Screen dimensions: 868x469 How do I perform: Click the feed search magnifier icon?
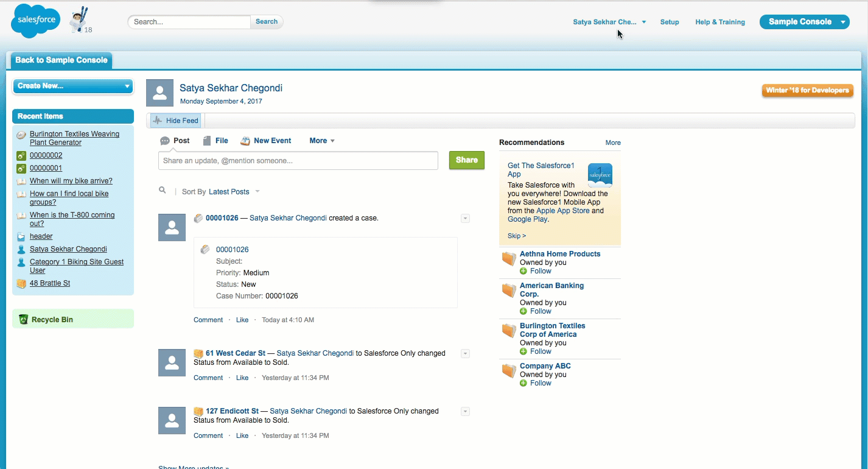[163, 191]
